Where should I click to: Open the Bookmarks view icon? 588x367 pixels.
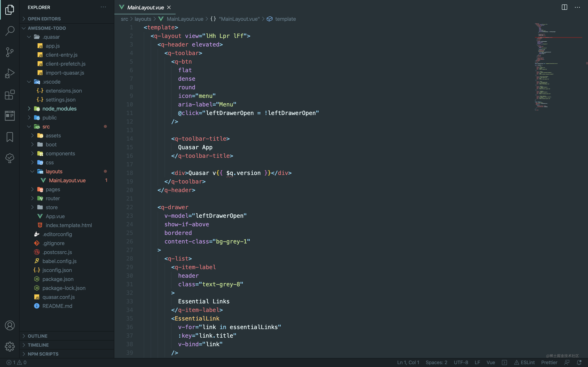(x=10, y=137)
